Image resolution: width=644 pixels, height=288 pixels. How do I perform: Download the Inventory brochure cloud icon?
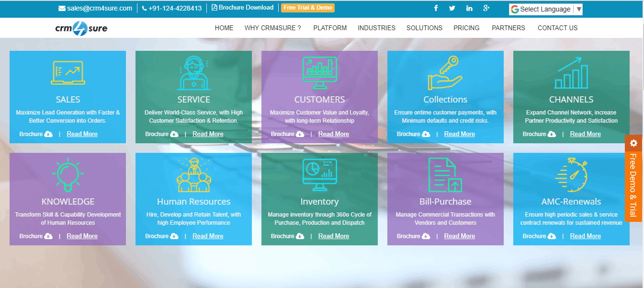(x=300, y=236)
